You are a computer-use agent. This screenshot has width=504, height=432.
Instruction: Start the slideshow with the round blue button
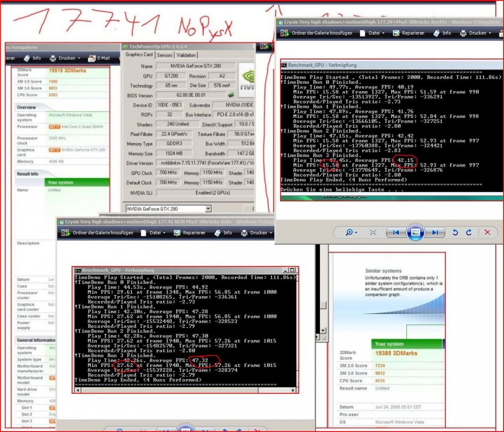pos(415,232)
